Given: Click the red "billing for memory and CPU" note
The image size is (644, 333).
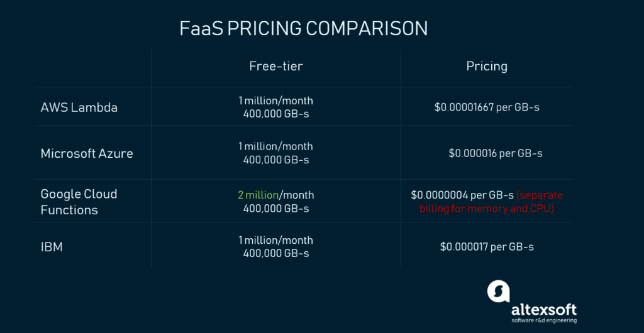Looking at the screenshot, I should click(x=486, y=208).
